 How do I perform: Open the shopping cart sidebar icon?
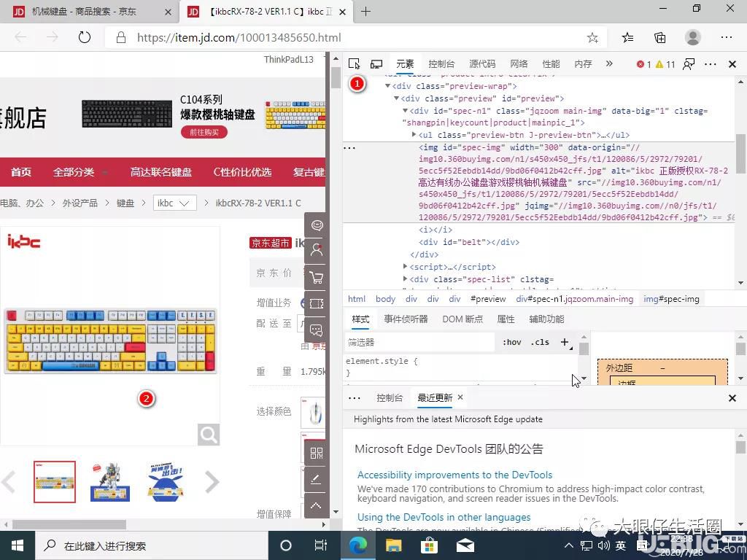click(x=317, y=277)
